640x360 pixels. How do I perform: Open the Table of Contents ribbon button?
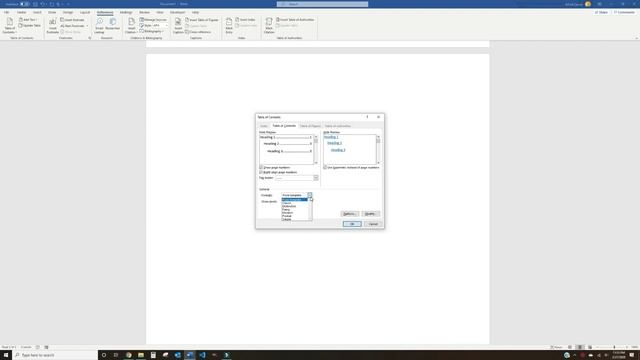click(x=9, y=25)
